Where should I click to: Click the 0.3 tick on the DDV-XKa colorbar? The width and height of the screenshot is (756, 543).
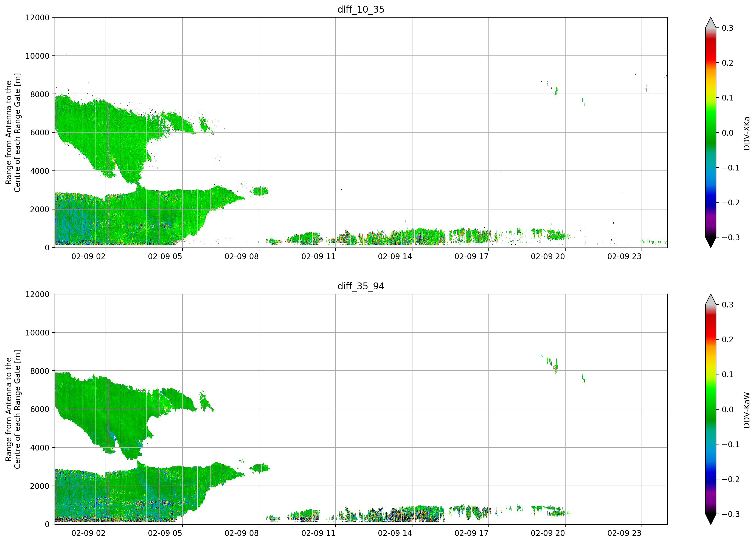point(728,28)
